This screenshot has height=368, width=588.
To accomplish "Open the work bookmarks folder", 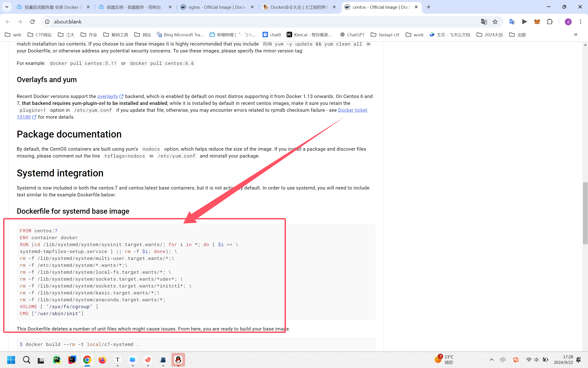I will 415,34.
